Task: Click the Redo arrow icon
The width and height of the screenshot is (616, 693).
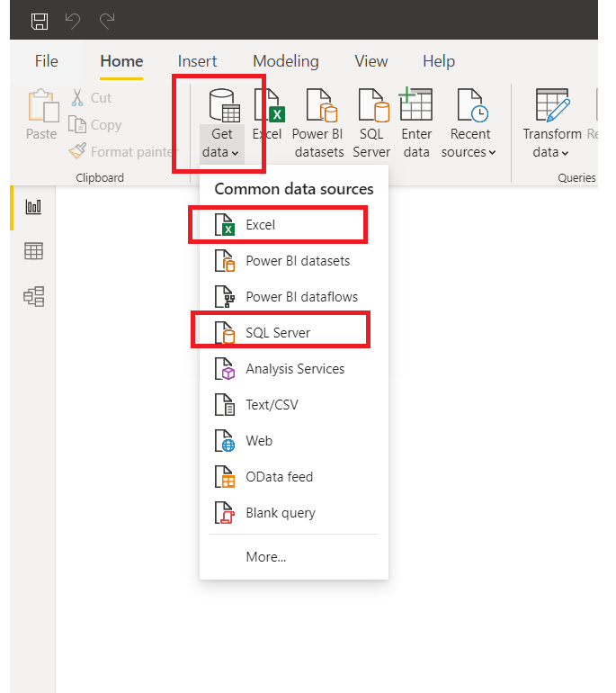Action: coord(107,21)
